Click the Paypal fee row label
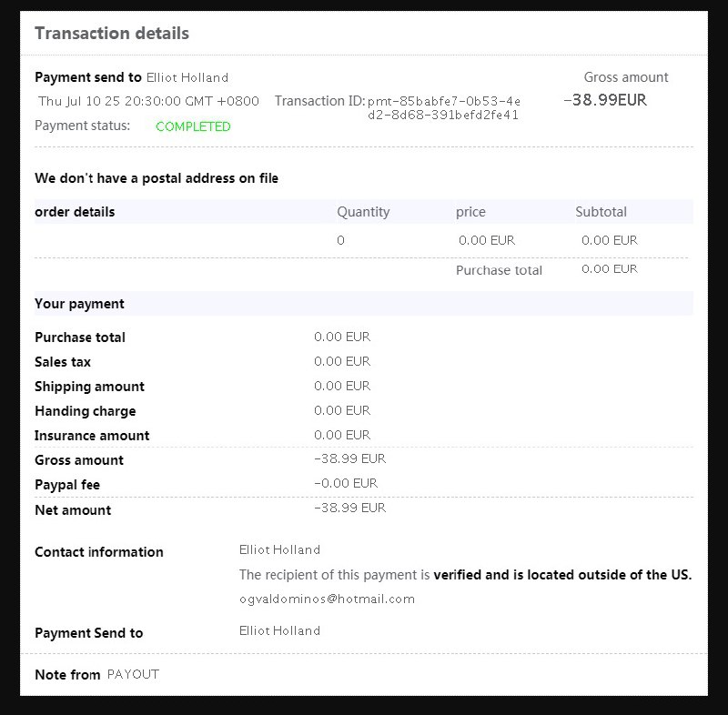Viewport: 728px width, 715px height. [67, 485]
